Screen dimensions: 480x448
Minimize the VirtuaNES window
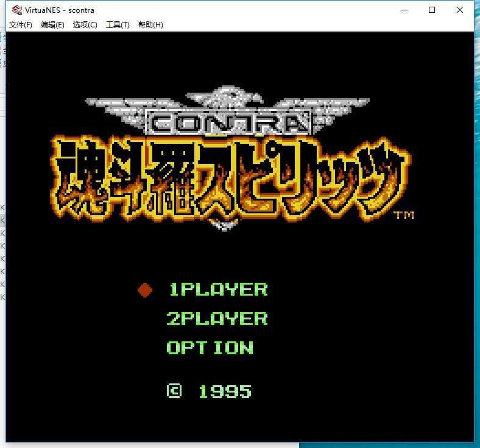[404, 10]
